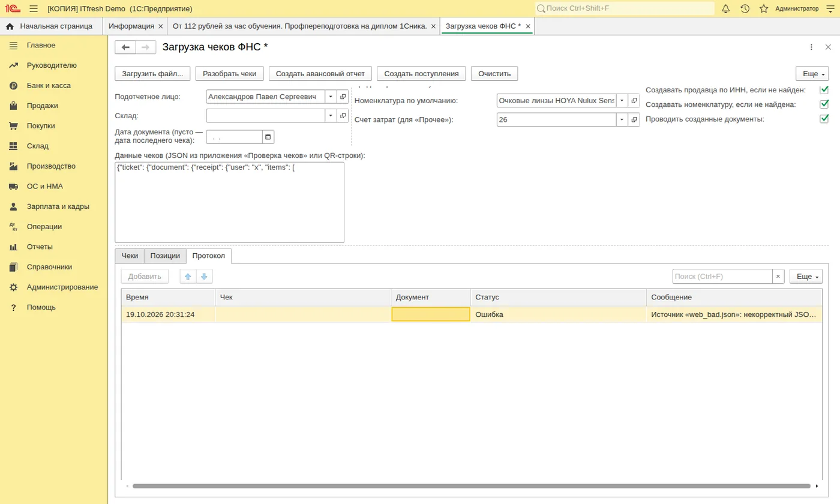Click 'Создать поступления' button
Image resolution: width=840 pixels, height=504 pixels.
pos(421,74)
